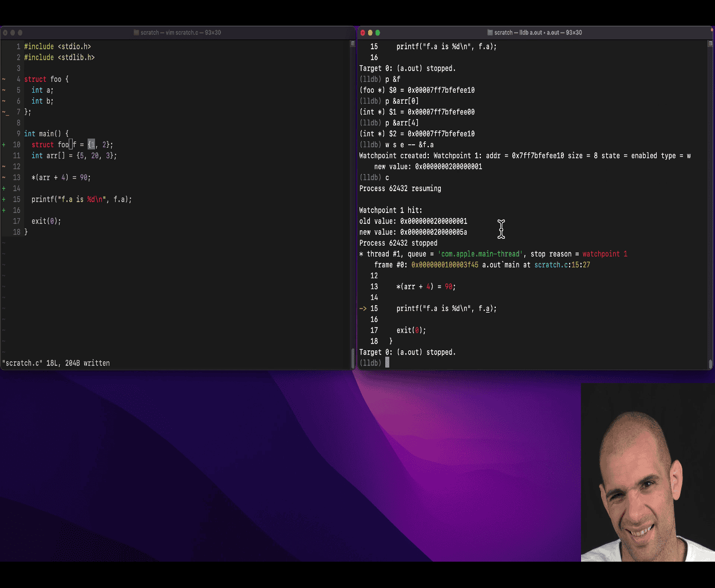Viewport: 715px width, 588px height.
Task: Click the frame address 0x0000000100003f45
Action: tap(444, 265)
